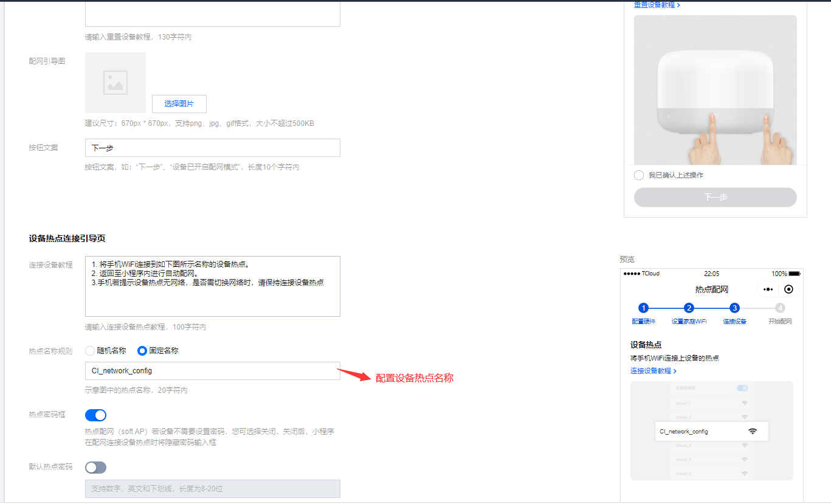Image resolution: width=831 pixels, height=504 pixels.
Task: Disable the 热点密码框 toggle
Action: [x=95, y=415]
